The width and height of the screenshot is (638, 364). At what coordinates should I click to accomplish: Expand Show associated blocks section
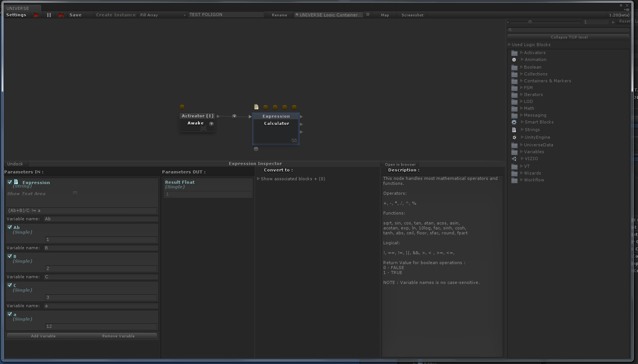(259, 179)
